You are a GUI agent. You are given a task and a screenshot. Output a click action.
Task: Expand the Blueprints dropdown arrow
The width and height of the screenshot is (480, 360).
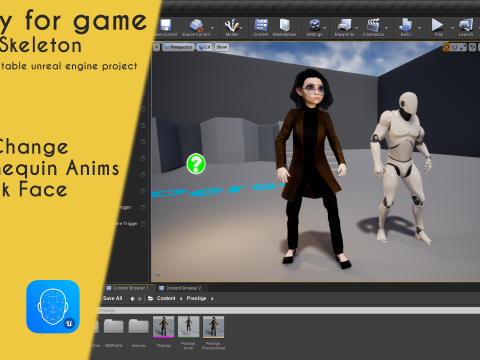[357, 28]
